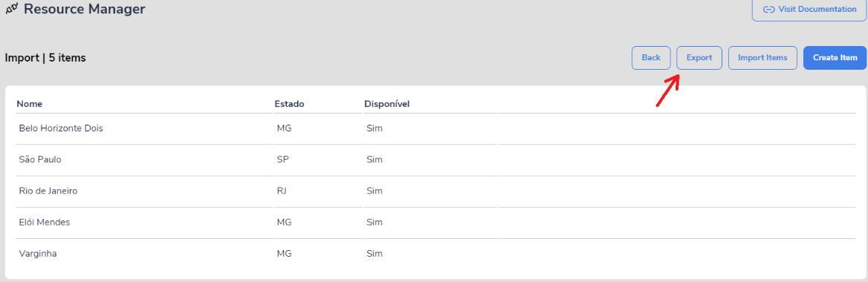Click Sim in the Varginha row
This screenshot has width=868, height=282.
[x=375, y=255]
